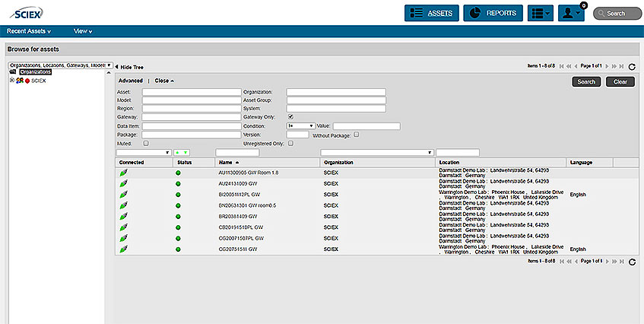
Task: Open the user account menu
Action: tap(570, 13)
